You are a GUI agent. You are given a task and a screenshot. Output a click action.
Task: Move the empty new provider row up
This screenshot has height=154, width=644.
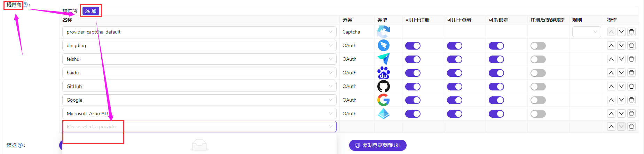(611, 126)
